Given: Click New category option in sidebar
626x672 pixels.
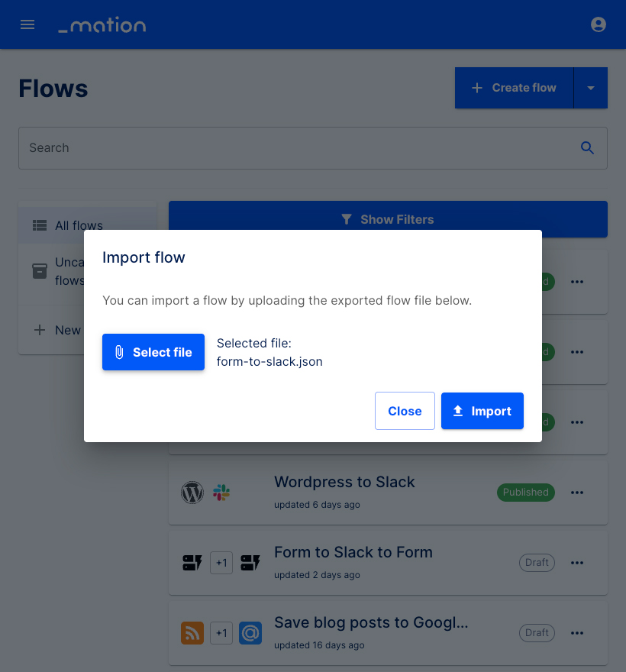Looking at the screenshot, I should click(x=67, y=330).
